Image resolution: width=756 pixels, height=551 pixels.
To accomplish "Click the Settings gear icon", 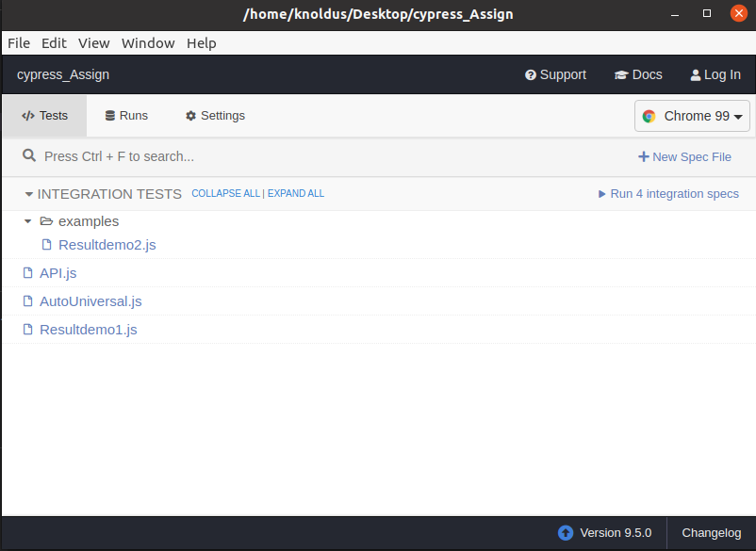I will pos(191,116).
